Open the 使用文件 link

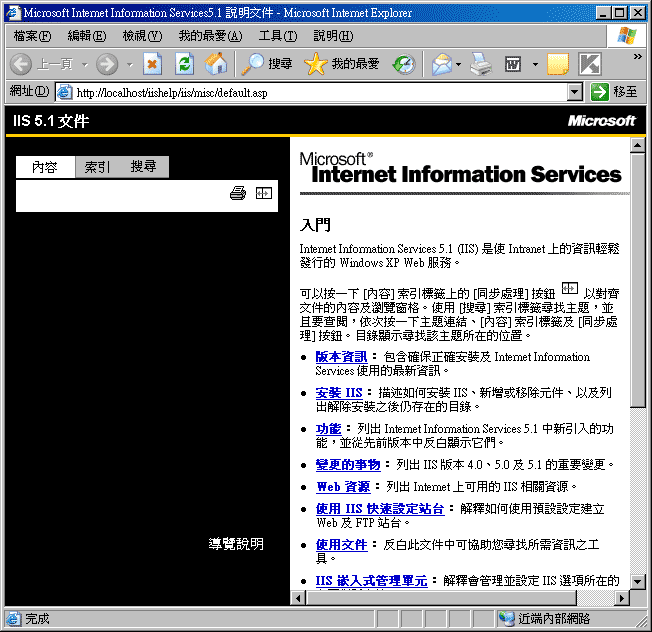(x=341, y=545)
